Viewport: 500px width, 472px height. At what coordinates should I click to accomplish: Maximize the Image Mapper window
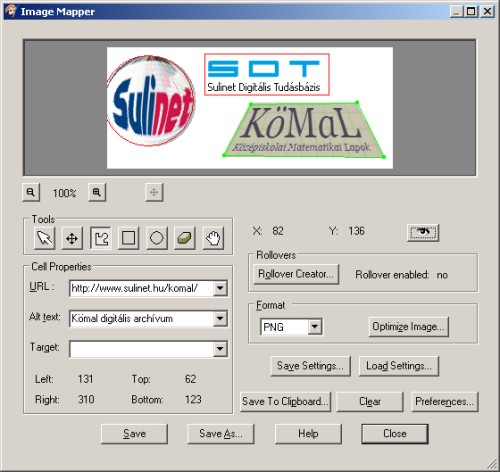point(471,11)
